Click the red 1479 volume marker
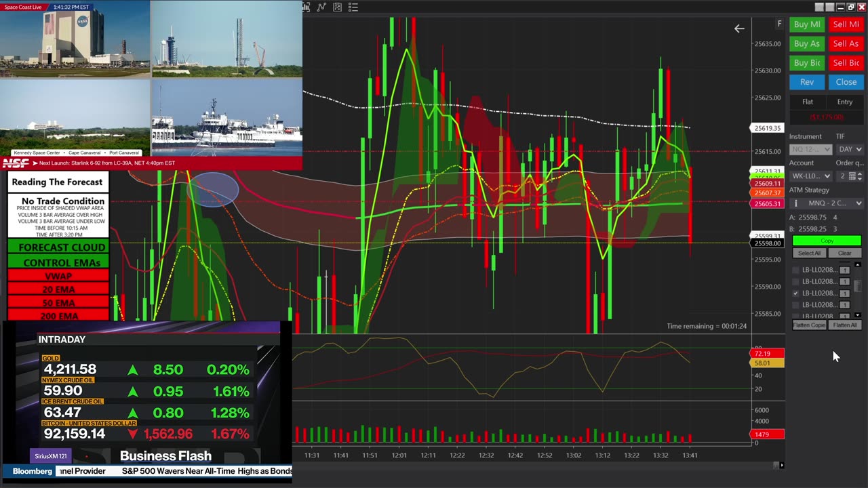This screenshot has width=868, height=488. [x=766, y=434]
